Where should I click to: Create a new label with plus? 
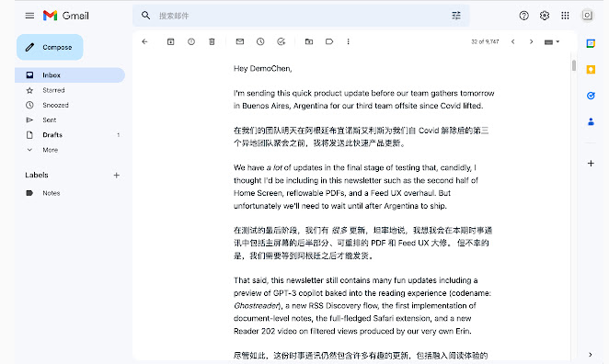(x=117, y=175)
